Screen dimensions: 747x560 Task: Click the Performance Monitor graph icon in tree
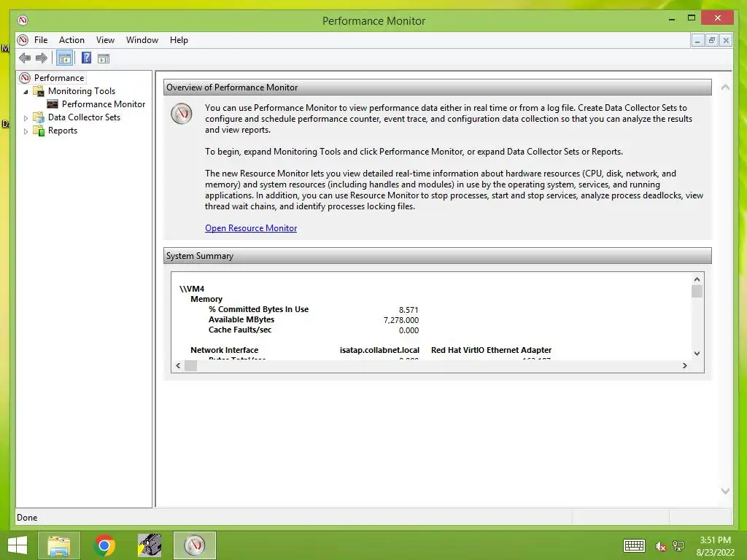(53, 104)
